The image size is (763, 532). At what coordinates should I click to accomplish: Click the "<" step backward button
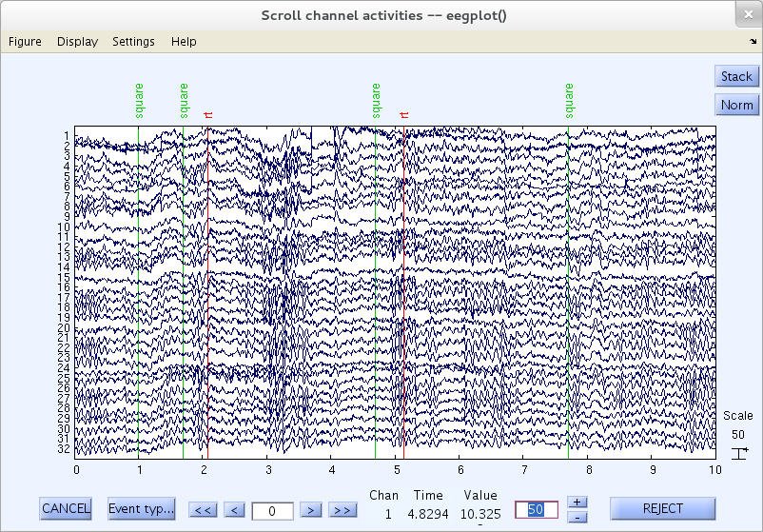[234, 510]
